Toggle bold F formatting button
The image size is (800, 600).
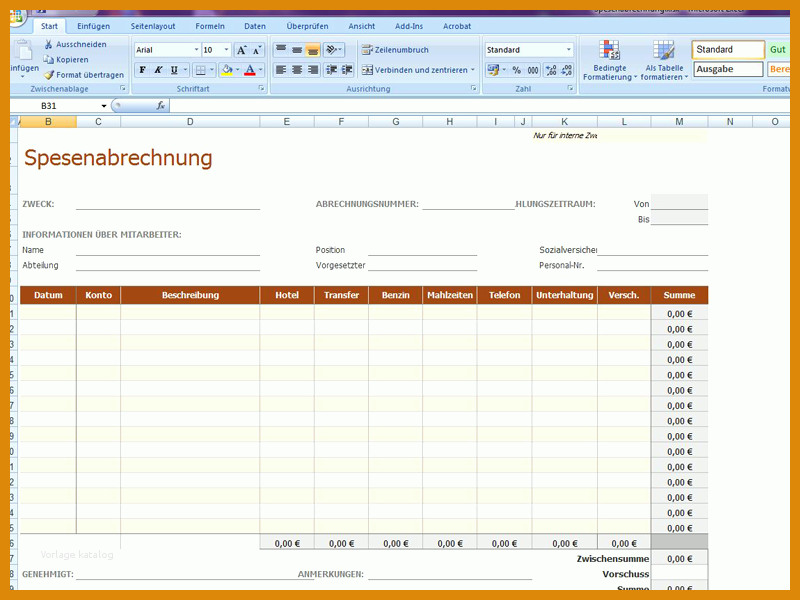(x=142, y=70)
